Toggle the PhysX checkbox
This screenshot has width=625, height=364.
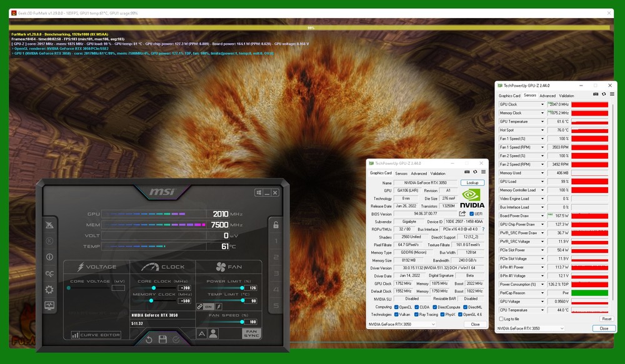pyautogui.click(x=442, y=315)
